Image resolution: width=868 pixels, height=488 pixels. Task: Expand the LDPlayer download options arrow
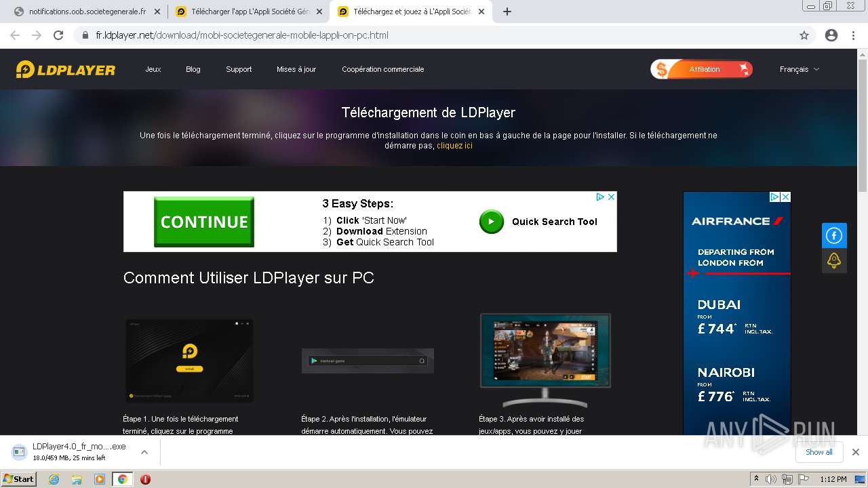pyautogui.click(x=143, y=452)
